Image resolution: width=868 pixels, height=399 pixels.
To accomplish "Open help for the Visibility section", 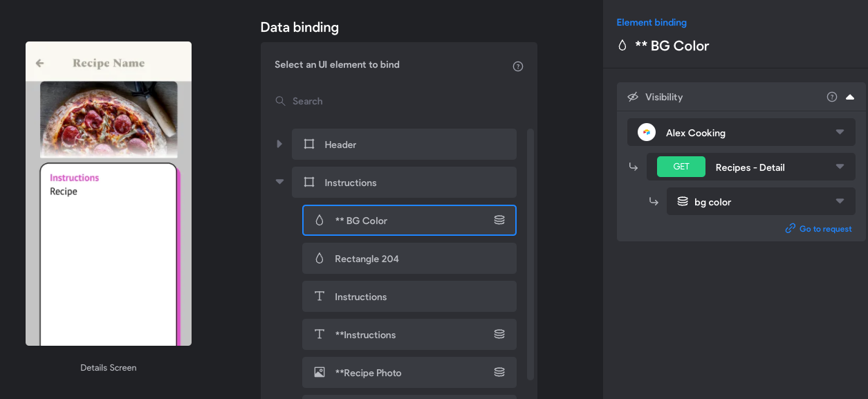I will pos(832,97).
